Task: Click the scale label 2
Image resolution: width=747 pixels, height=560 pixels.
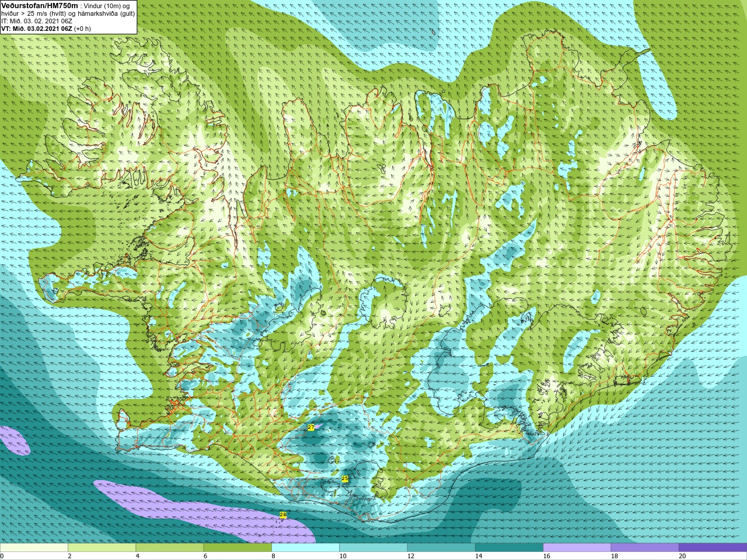Action: (69, 556)
